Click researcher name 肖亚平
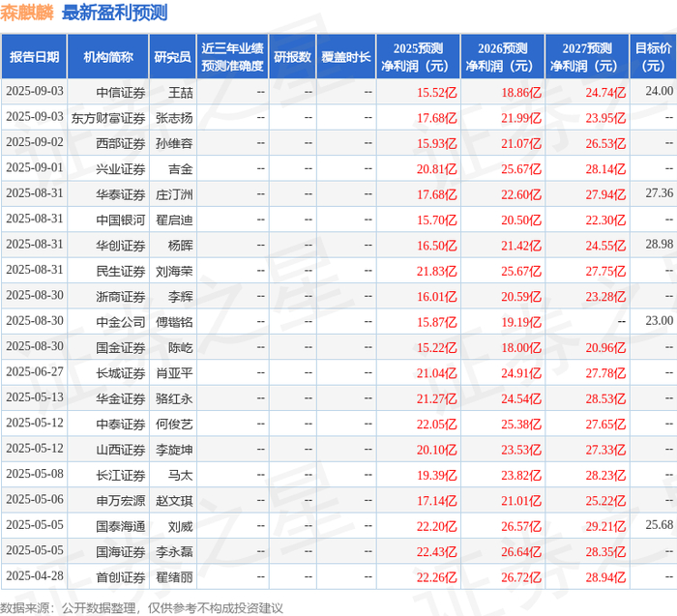Image resolution: width=677 pixels, height=616 pixels. point(174,373)
